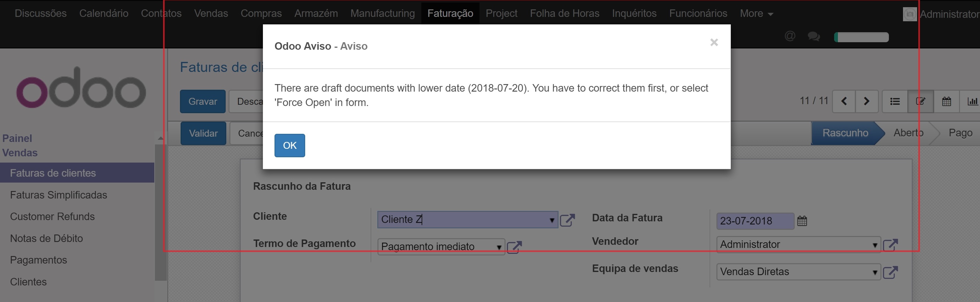Open the Equipa de vendas dropdown
This screenshot has width=980, height=302.
click(875, 272)
